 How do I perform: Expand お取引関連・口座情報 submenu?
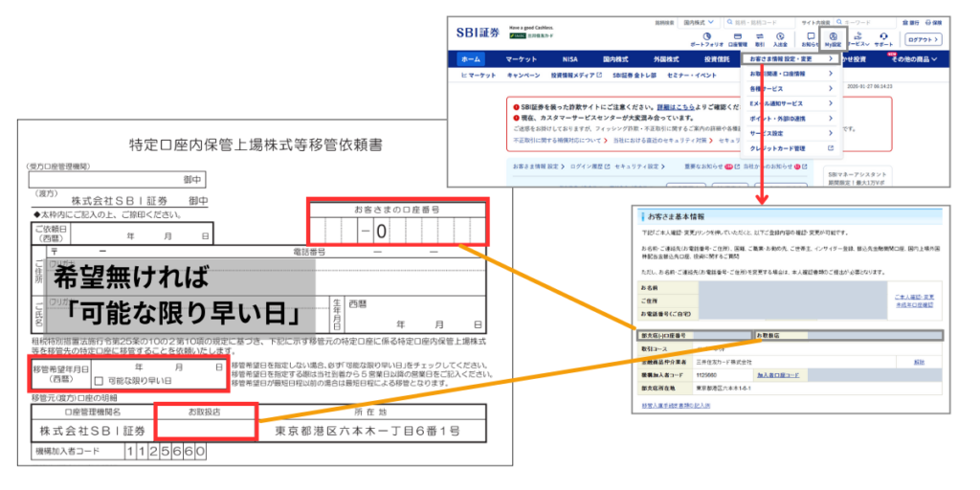point(791,73)
